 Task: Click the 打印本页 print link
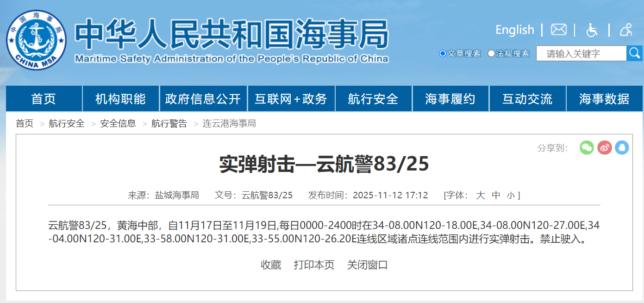coord(314,265)
